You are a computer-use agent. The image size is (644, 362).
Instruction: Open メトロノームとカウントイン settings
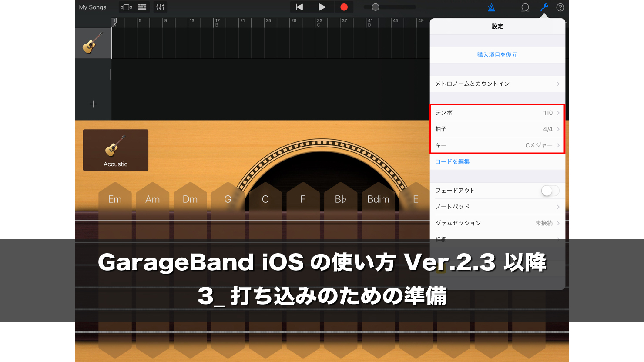[497, 84]
